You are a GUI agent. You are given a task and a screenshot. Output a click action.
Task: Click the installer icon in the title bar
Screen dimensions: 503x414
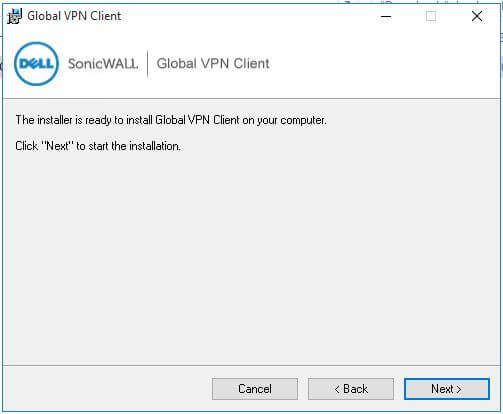click(x=15, y=16)
